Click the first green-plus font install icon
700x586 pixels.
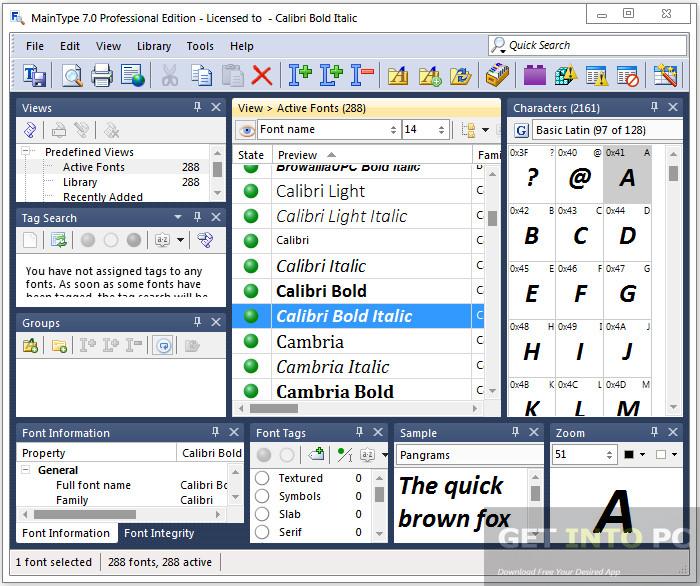(300, 75)
